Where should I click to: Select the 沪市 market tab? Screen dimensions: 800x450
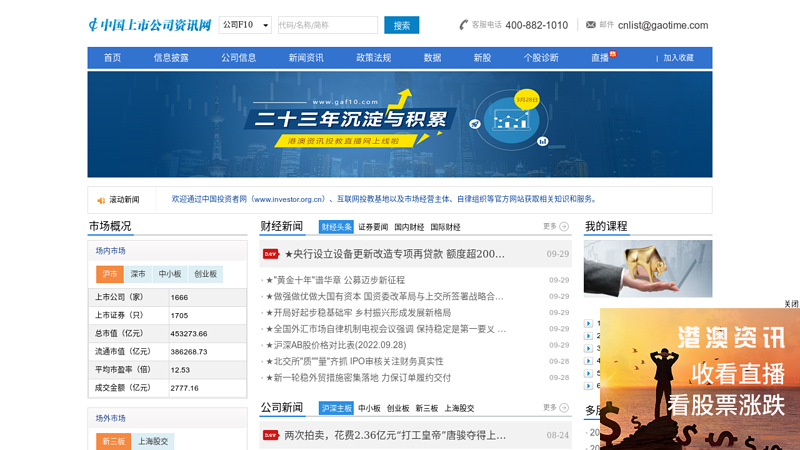tap(110, 274)
